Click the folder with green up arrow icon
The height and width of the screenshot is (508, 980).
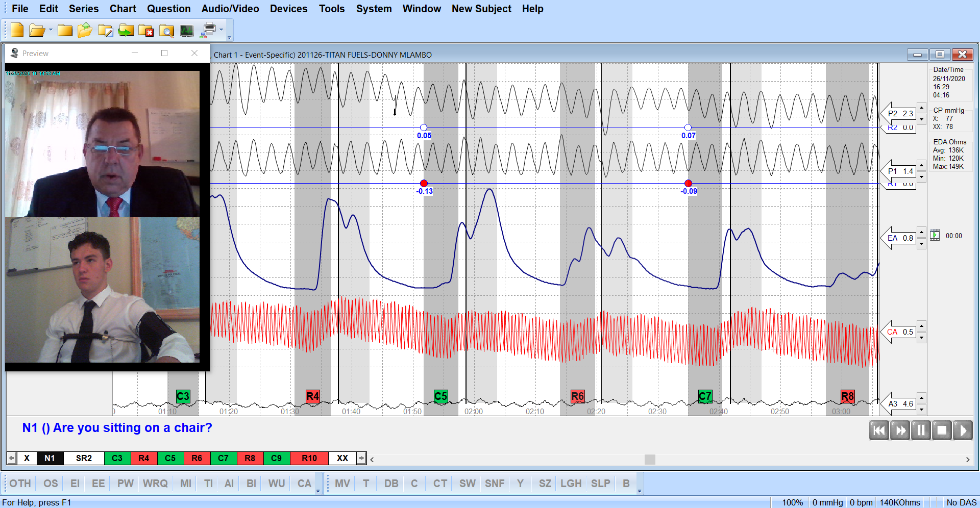[85, 31]
